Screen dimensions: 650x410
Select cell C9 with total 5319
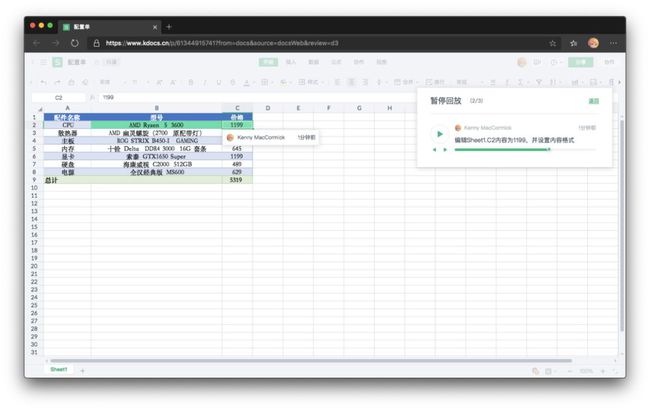tap(237, 180)
